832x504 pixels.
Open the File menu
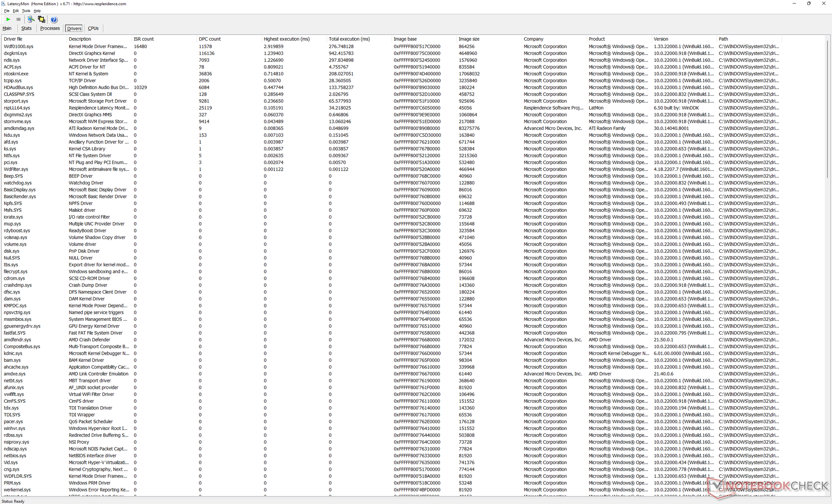[6, 11]
